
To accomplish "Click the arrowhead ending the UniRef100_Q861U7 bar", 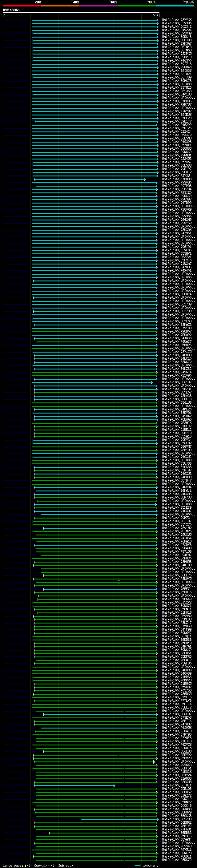I will 151,382.
